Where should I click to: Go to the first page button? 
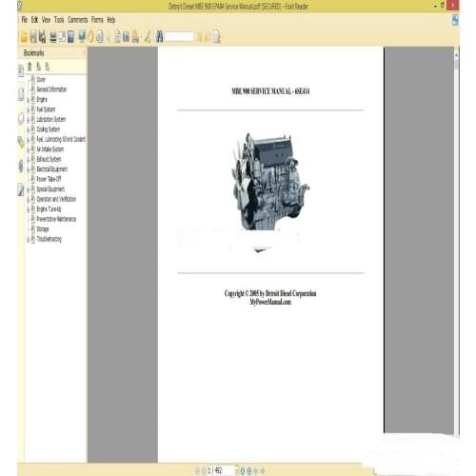197,471
